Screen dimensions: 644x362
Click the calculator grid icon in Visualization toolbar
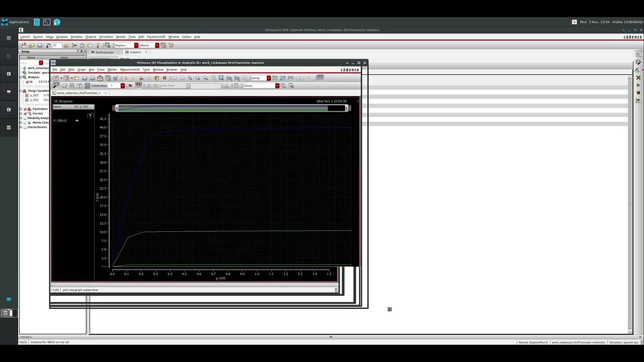[x=320, y=78]
